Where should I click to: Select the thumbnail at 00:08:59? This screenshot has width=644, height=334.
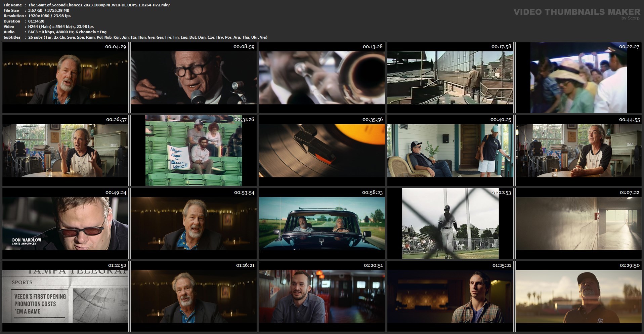pyautogui.click(x=194, y=78)
